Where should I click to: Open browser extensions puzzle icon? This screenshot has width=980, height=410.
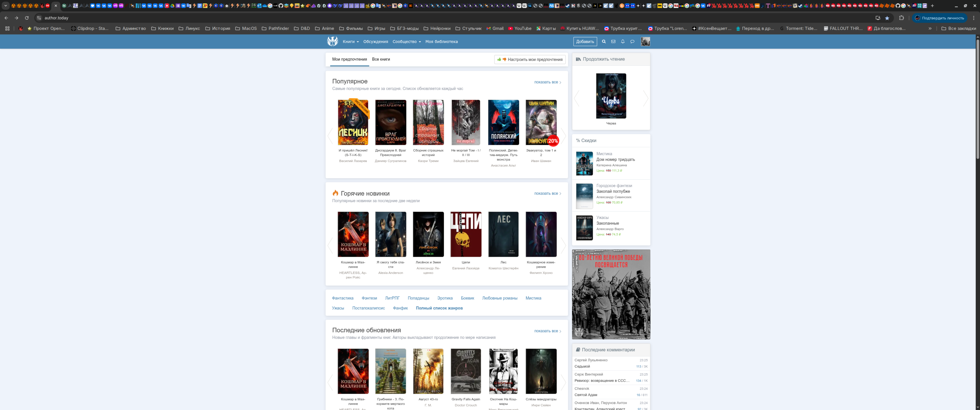click(901, 18)
